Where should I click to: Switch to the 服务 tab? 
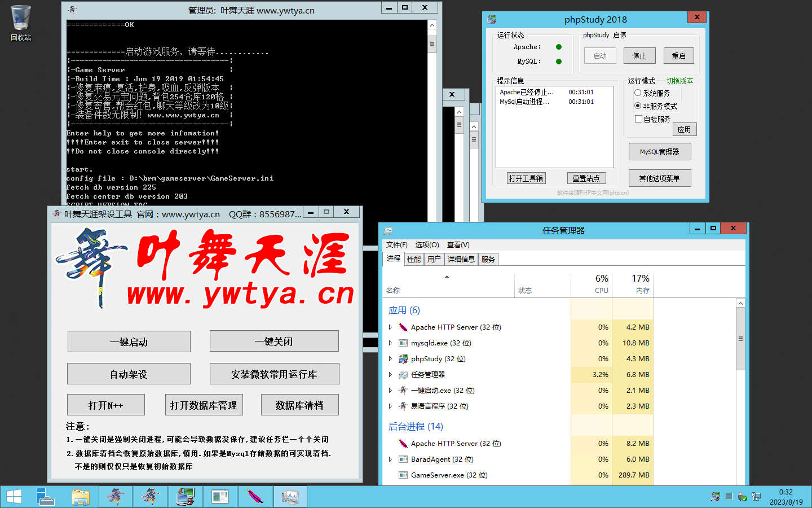click(x=488, y=259)
